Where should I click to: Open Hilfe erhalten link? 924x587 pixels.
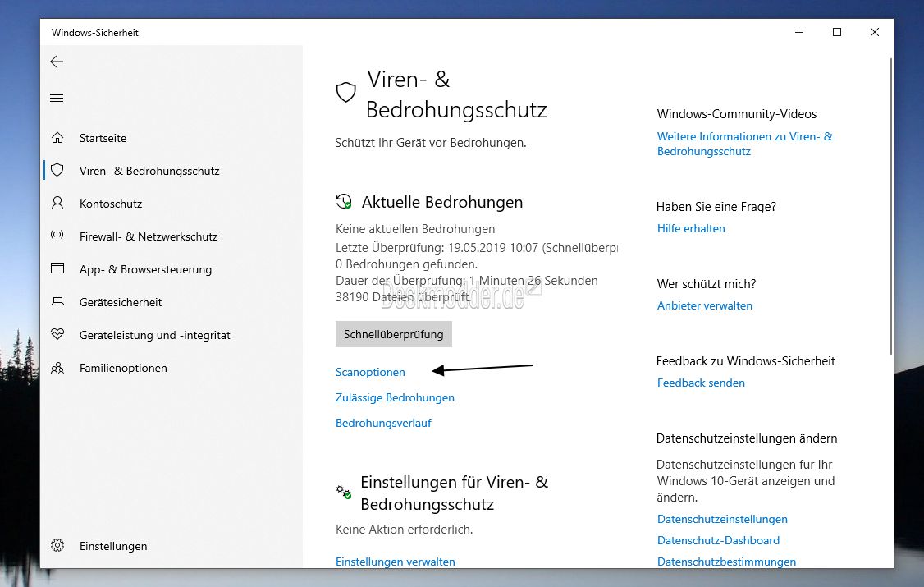(x=691, y=228)
